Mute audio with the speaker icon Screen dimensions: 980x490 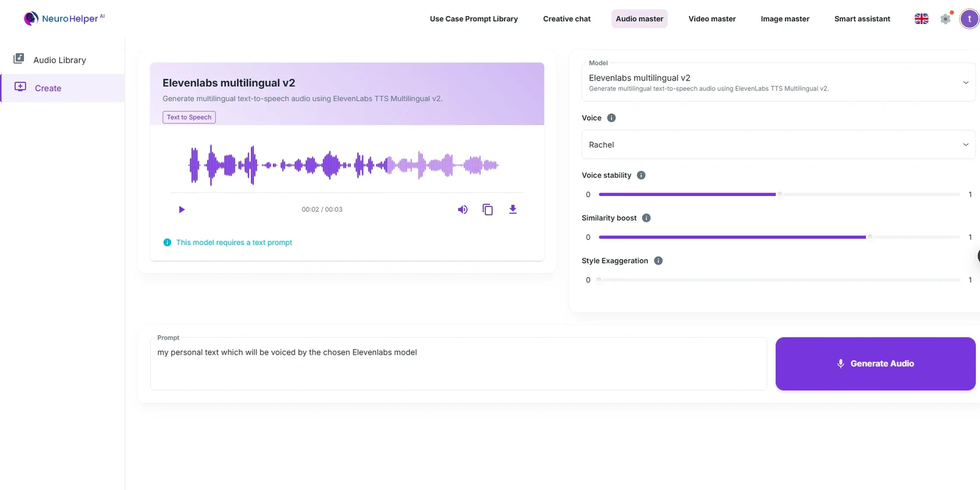463,209
